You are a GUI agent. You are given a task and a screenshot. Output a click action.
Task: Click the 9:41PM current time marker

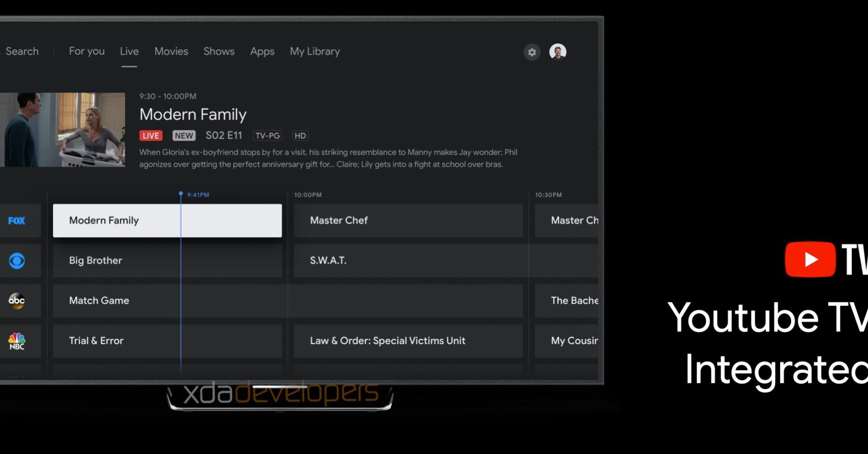pos(197,195)
